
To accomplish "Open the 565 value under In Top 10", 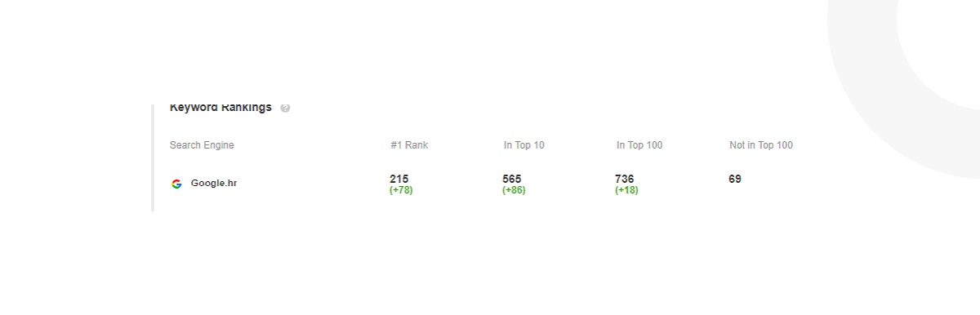I will 512,179.
